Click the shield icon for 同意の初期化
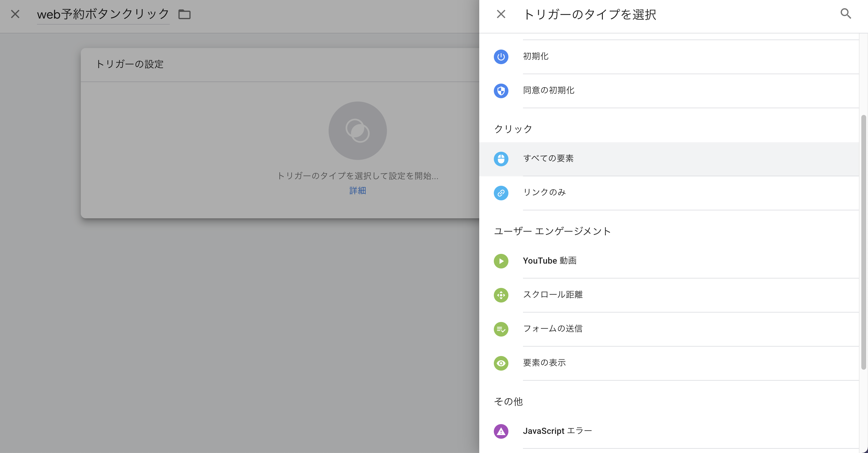This screenshot has height=453, width=868. point(501,91)
